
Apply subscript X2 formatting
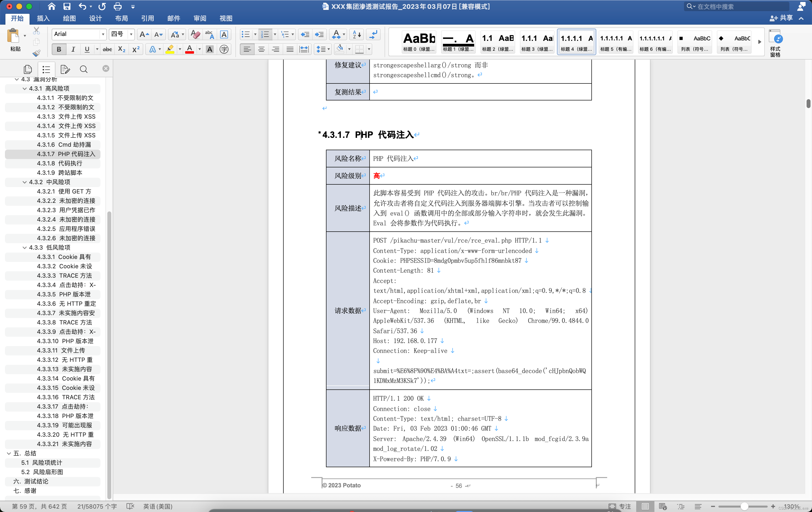click(x=122, y=49)
